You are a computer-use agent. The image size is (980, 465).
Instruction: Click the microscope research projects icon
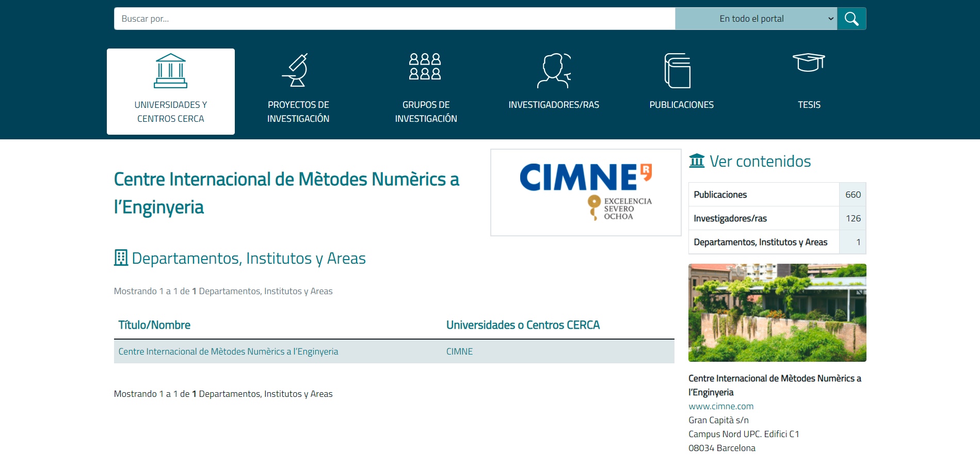pyautogui.click(x=296, y=70)
